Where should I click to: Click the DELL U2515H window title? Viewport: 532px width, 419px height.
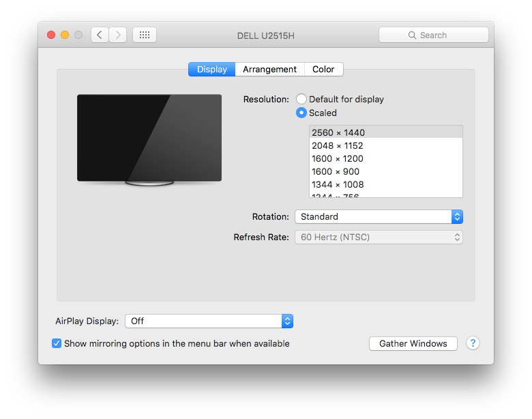coord(266,35)
